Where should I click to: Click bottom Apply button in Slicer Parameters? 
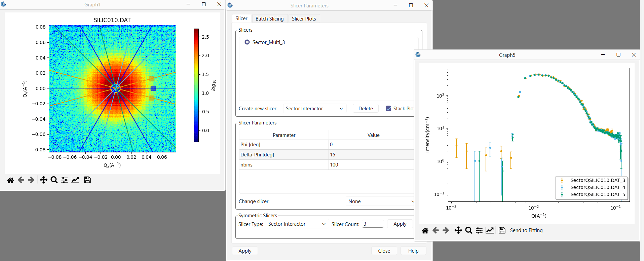point(245,251)
